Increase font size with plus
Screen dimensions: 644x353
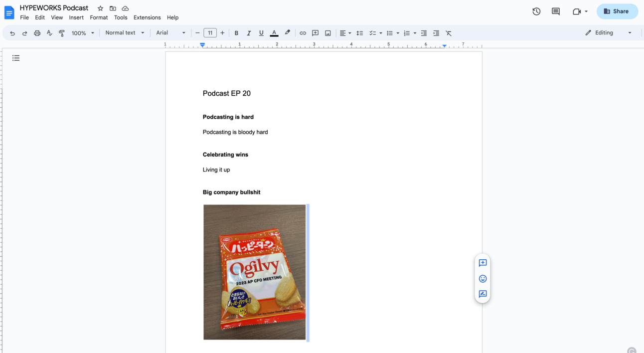222,33
